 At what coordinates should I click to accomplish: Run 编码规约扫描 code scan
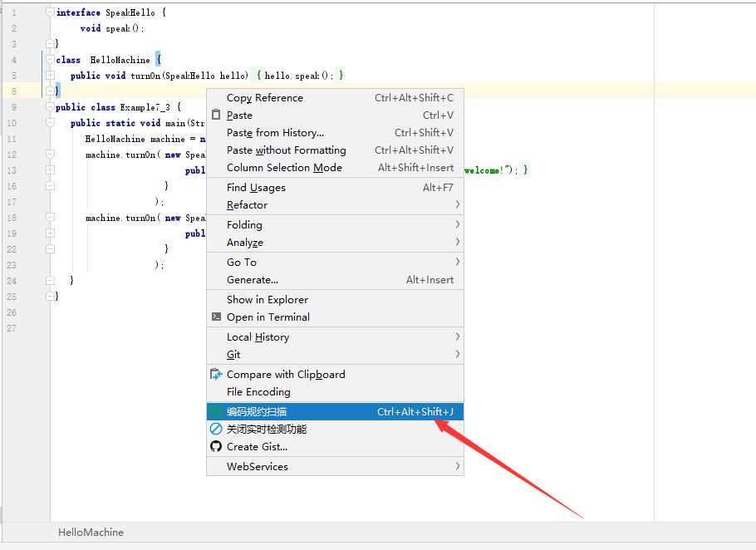[x=335, y=411]
